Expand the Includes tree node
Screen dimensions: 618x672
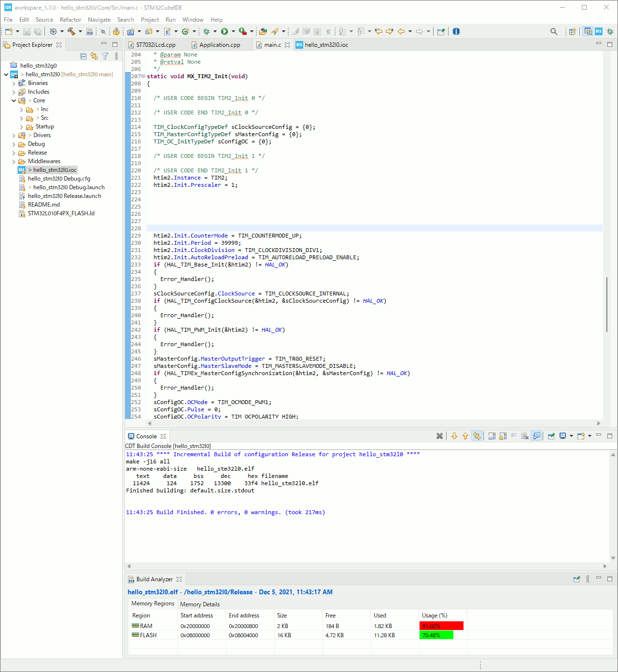coord(14,92)
